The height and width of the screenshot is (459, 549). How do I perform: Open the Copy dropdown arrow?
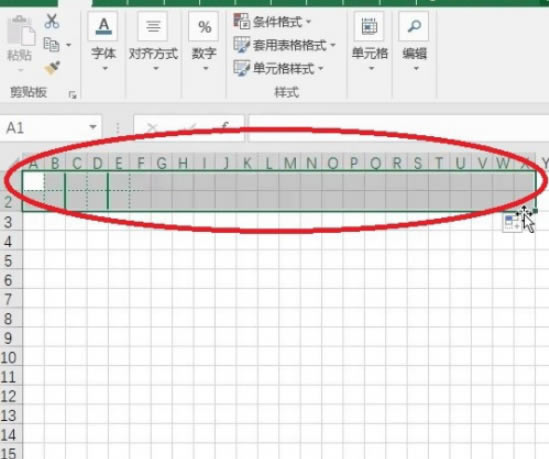click(69, 45)
